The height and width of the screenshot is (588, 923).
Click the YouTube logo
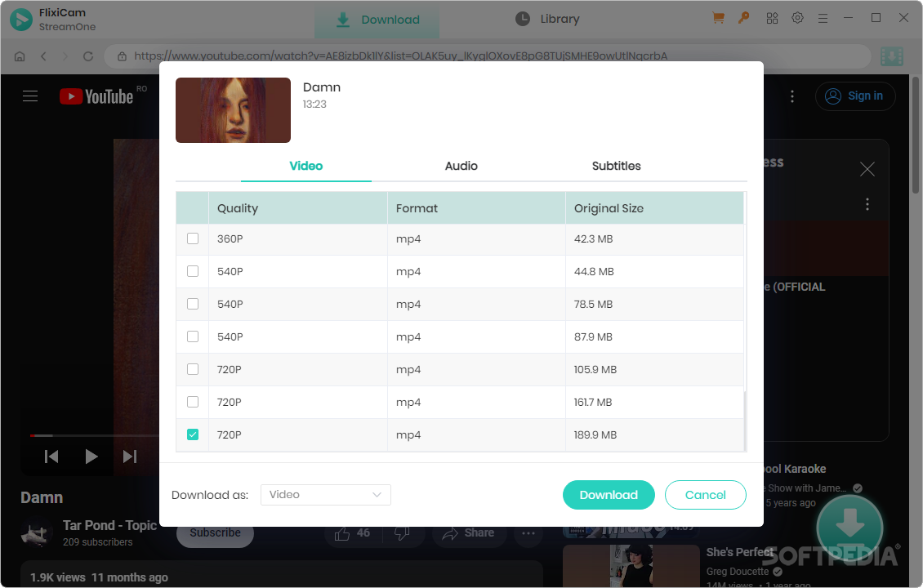[x=96, y=96]
